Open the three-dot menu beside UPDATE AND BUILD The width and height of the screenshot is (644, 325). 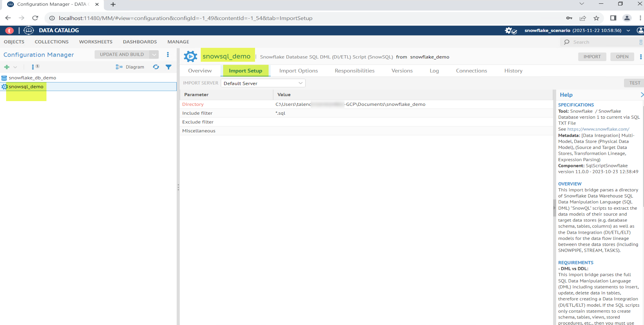[168, 55]
